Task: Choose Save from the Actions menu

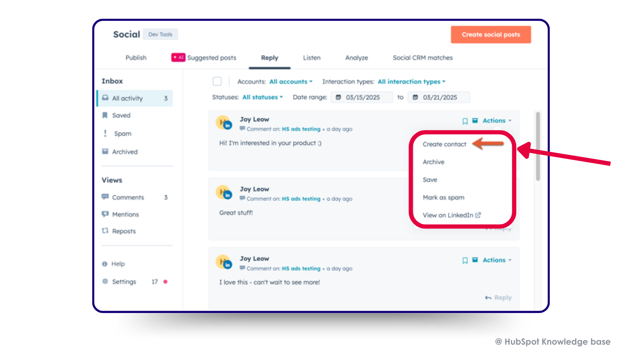Action: pos(430,180)
